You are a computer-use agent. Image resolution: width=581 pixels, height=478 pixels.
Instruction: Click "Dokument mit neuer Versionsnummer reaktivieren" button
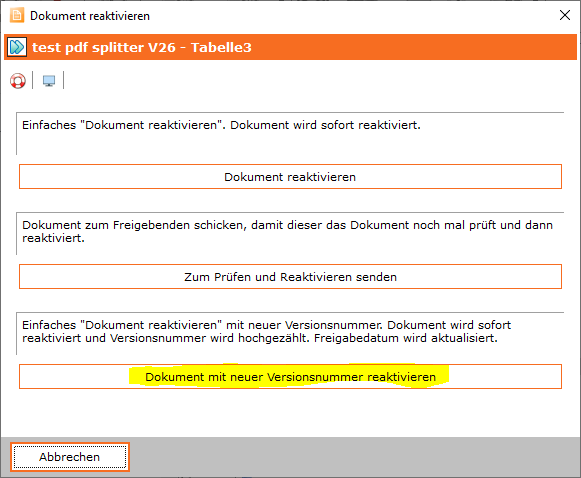point(290,377)
